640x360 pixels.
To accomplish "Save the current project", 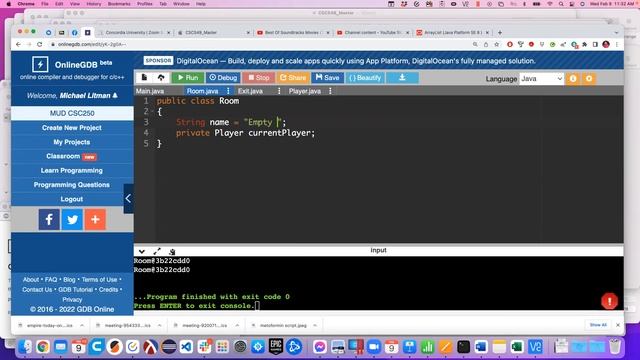I will (327, 78).
